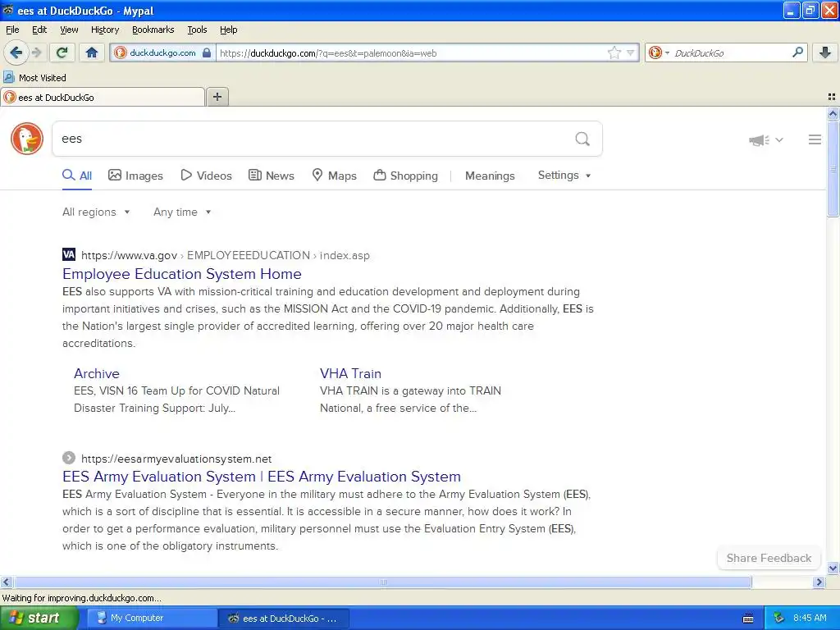Screen dimensions: 840x630
Task: Open the va.gov result URL line
Action: click(x=226, y=256)
